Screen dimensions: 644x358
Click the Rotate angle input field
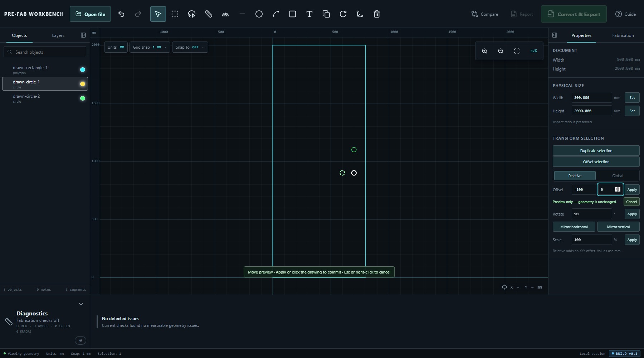[591, 214]
